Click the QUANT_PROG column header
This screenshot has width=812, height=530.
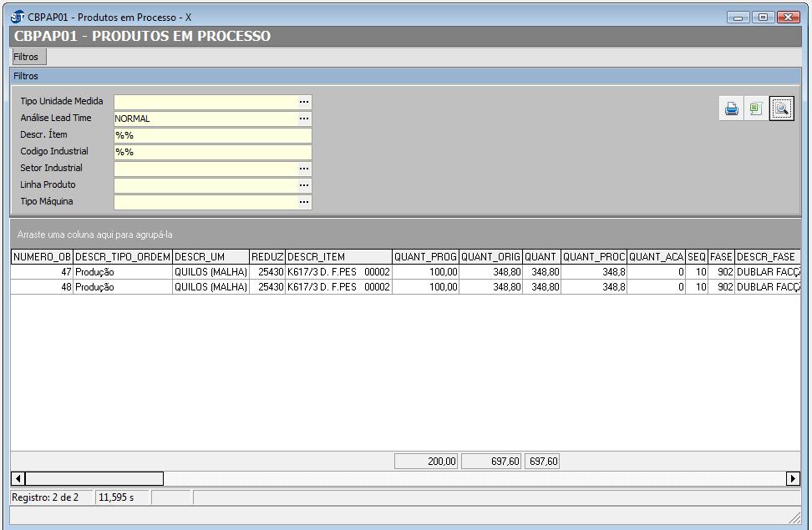coord(425,257)
